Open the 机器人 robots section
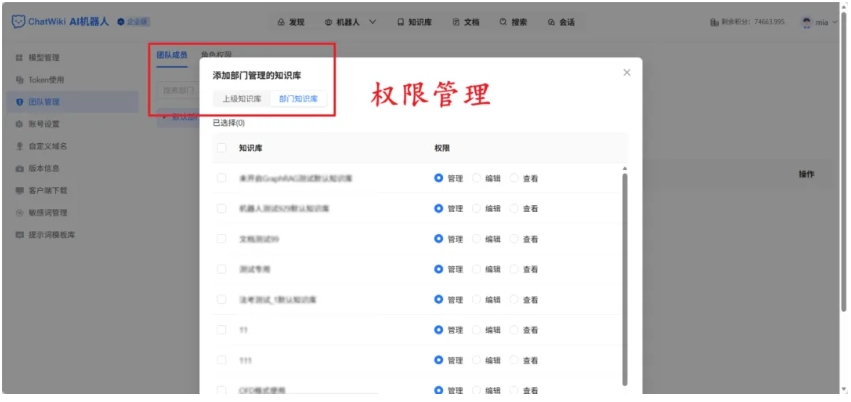Image resolution: width=851 pixels, height=402 pixels. point(344,23)
